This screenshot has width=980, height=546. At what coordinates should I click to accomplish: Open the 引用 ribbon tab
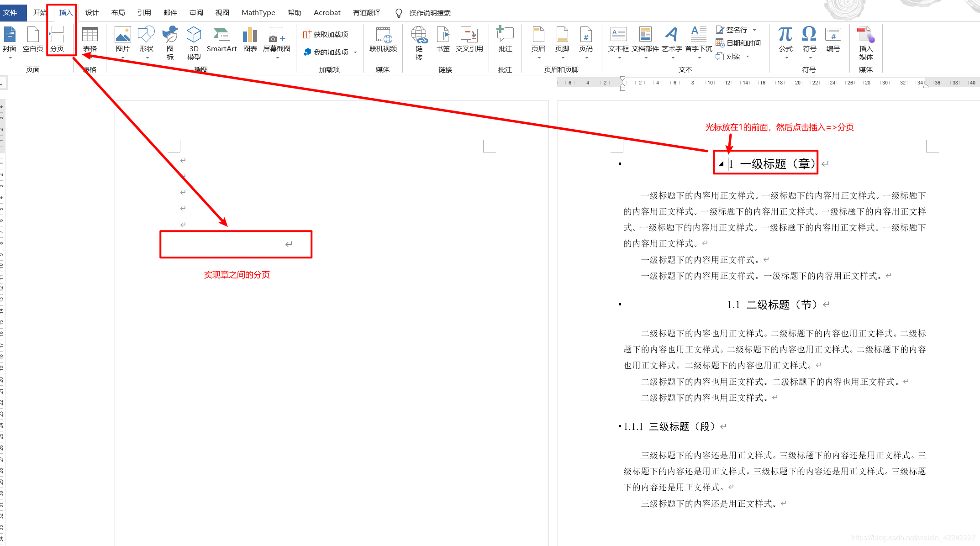click(144, 13)
